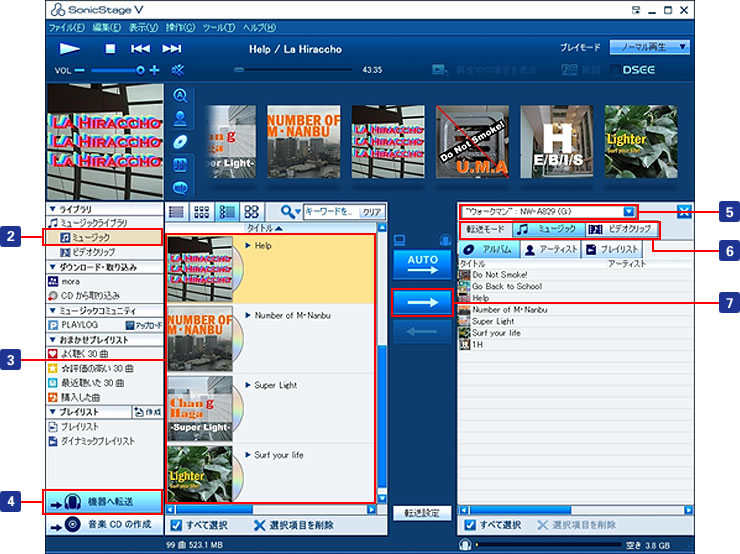Open the ファイル menu
740x554 pixels.
tap(67, 27)
